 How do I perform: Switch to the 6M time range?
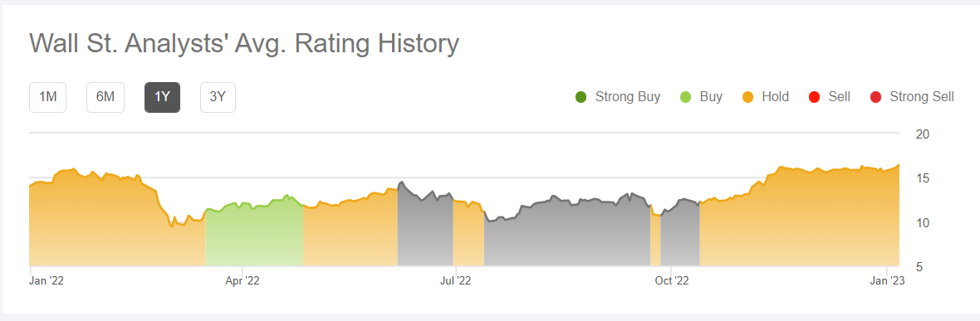click(105, 97)
